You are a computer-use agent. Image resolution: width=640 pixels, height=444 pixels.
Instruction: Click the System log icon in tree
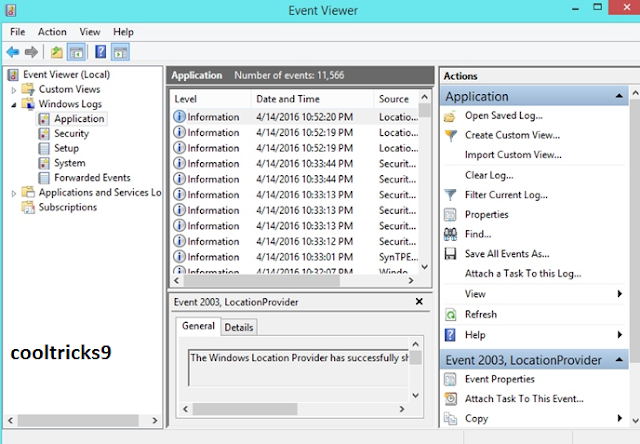[44, 163]
